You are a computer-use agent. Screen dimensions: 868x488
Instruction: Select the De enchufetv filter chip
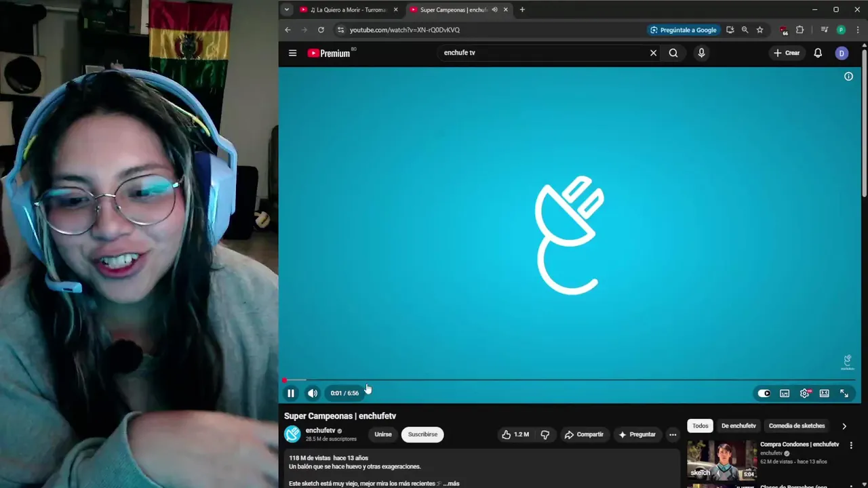[738, 426]
